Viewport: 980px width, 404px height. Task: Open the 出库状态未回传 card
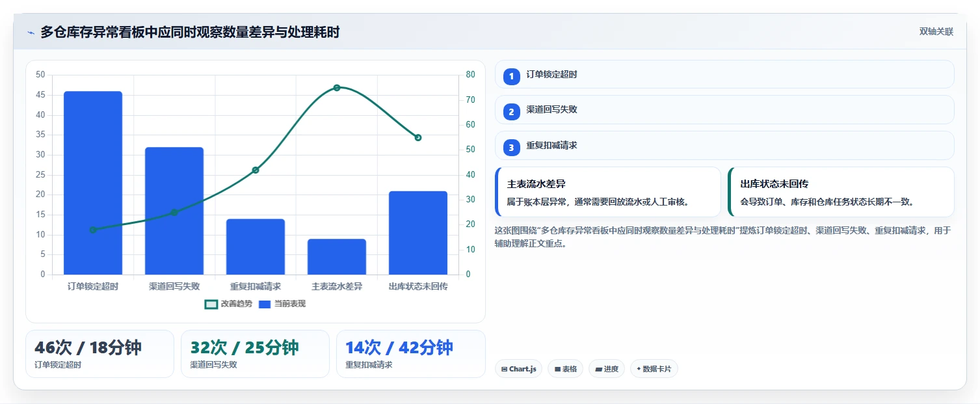coord(841,192)
